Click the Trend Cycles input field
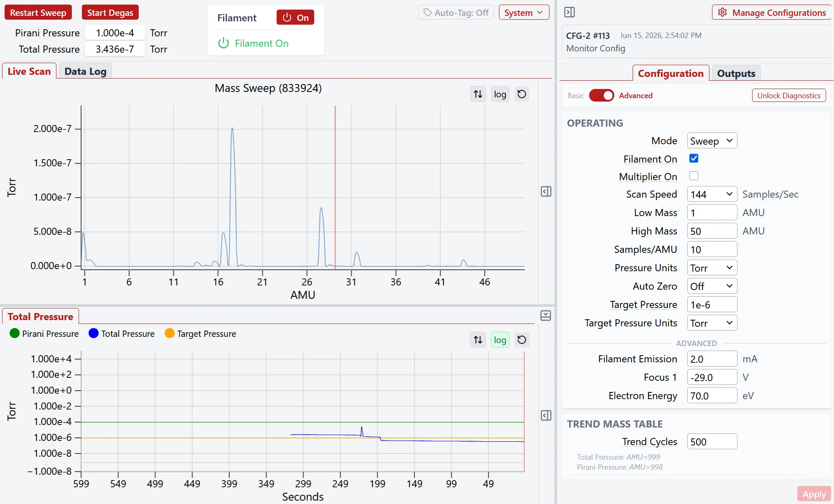This screenshot has width=834, height=504. [x=712, y=442]
